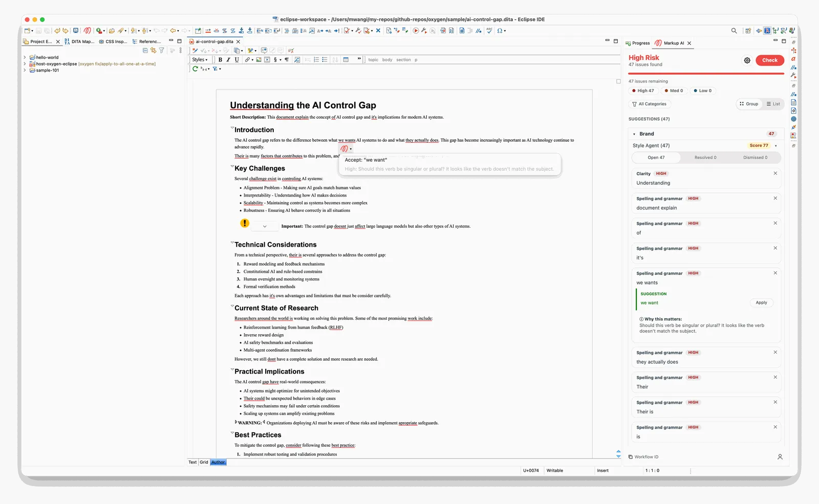Click the globe icon in right sidebar
The image size is (819, 504).
[793, 119]
